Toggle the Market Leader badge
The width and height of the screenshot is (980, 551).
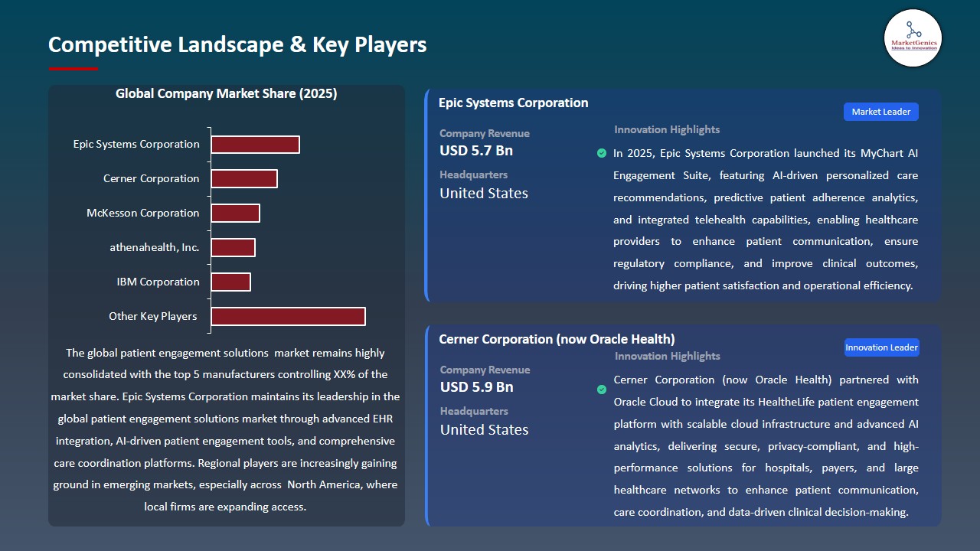(x=880, y=111)
